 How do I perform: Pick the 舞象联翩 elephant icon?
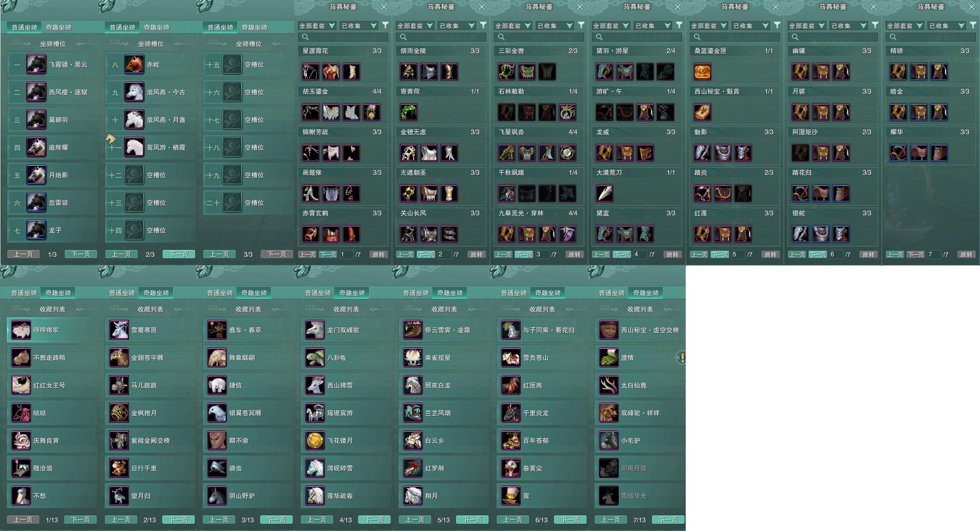217,357
